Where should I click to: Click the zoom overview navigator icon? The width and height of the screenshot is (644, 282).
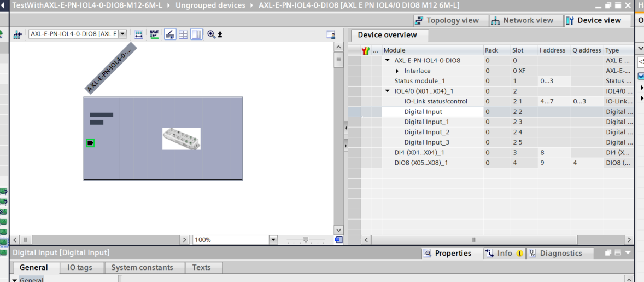pyautogui.click(x=338, y=240)
